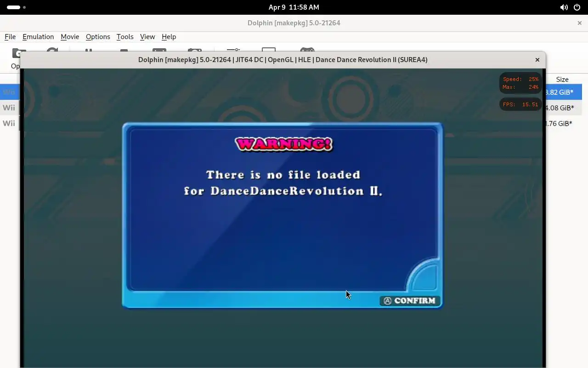Click the game window title bar text
This screenshot has height=368, width=588.
(283, 60)
